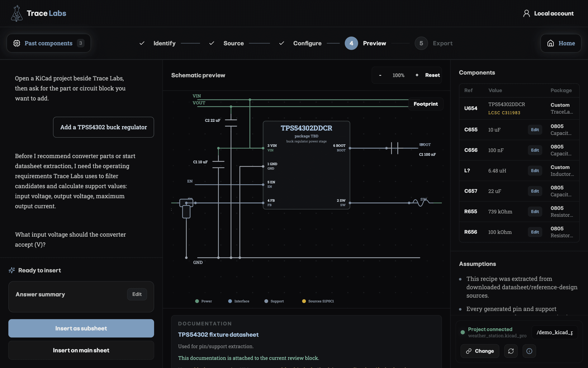Click the Interface legend dot
This screenshot has height=368, width=588.
[x=230, y=301]
